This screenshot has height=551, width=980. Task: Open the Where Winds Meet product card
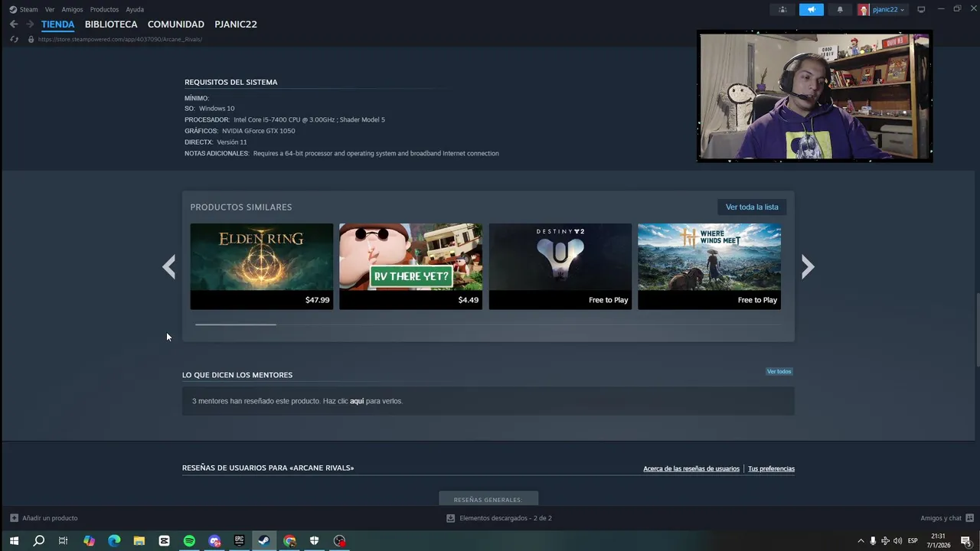[709, 266]
